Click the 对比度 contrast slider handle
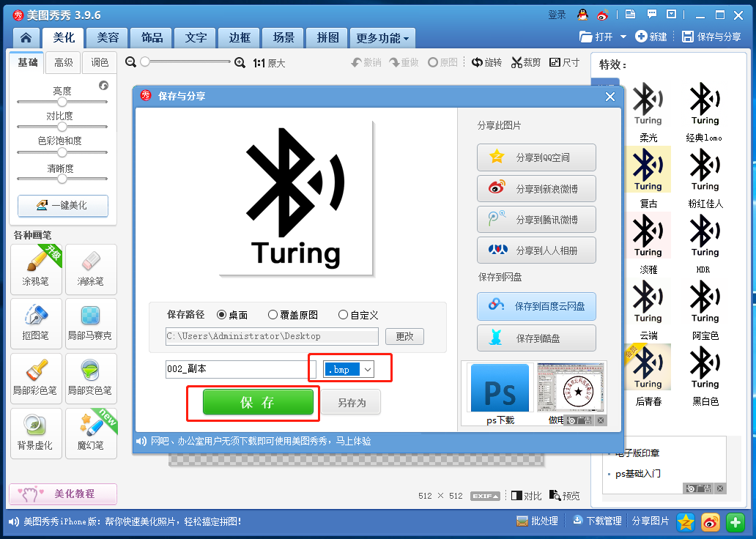 point(62,127)
